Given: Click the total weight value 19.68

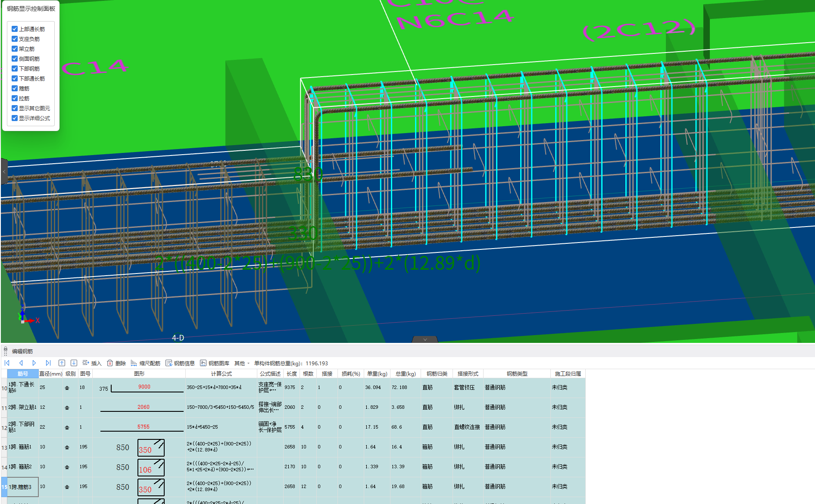Looking at the screenshot, I should [398, 486].
